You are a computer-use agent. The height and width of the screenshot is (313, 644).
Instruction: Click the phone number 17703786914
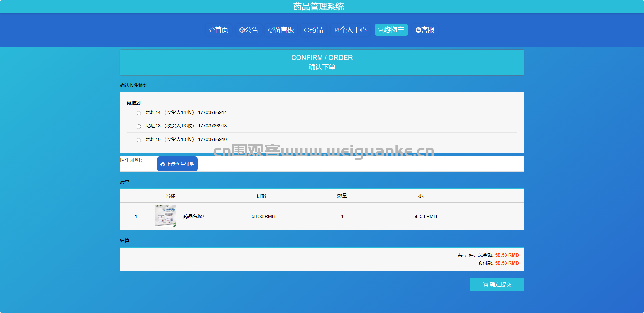coord(213,112)
